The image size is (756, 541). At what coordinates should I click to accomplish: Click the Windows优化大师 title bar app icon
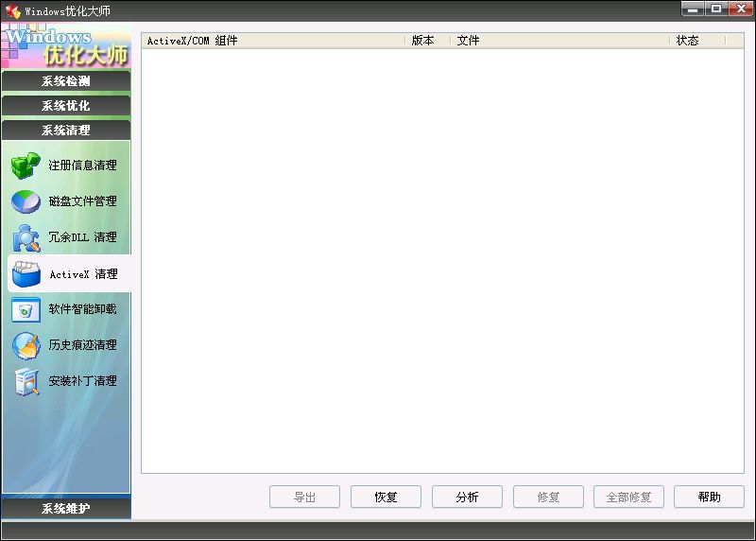(x=13, y=11)
